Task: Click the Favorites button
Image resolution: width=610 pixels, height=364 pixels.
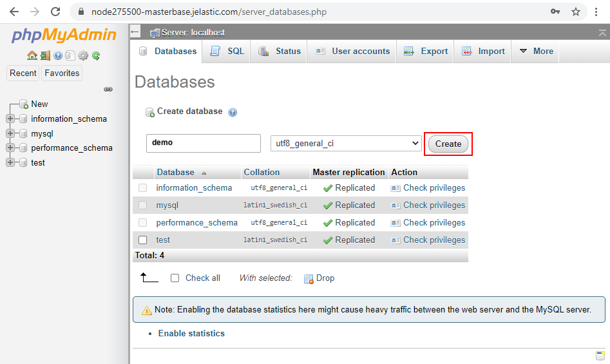Action: click(x=62, y=73)
